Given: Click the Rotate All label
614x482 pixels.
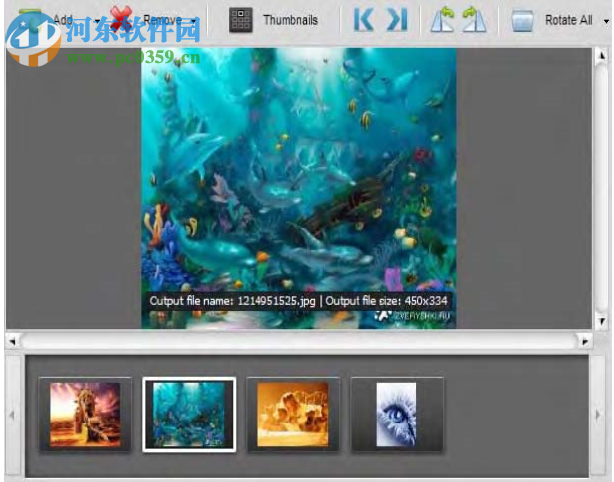Looking at the screenshot, I should pos(569,20).
